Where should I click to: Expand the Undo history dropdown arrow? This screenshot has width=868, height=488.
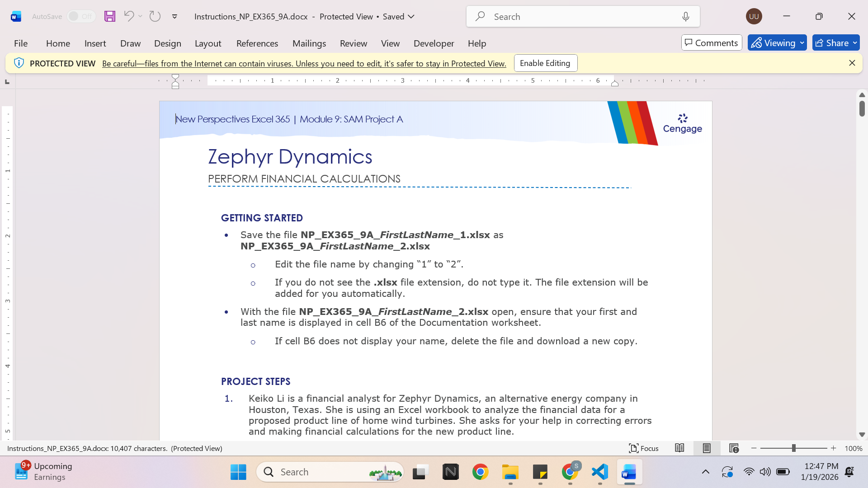[x=141, y=16]
